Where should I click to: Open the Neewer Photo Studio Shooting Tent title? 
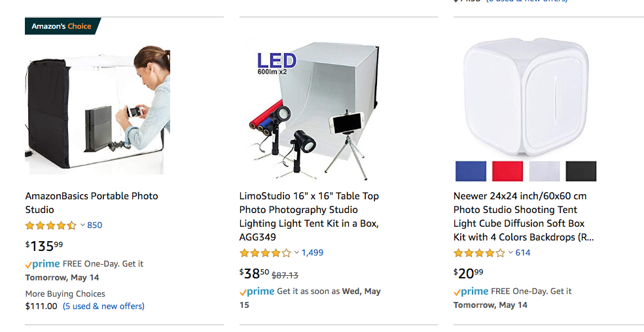[x=524, y=216]
